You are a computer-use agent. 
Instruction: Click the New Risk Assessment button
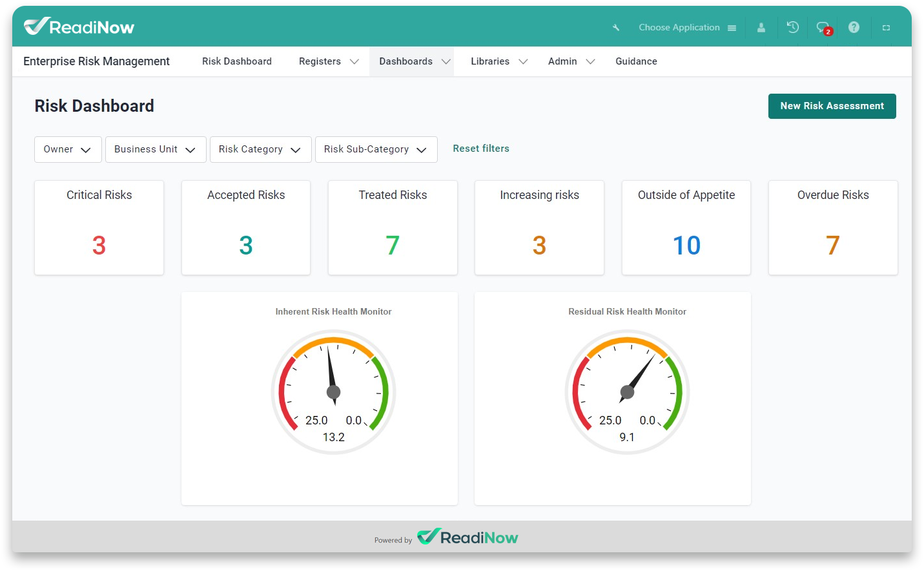point(832,106)
